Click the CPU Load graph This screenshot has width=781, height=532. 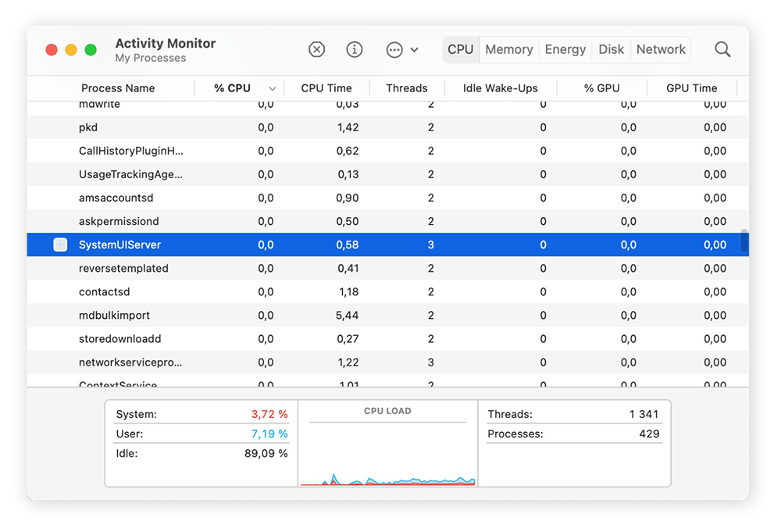(387, 455)
